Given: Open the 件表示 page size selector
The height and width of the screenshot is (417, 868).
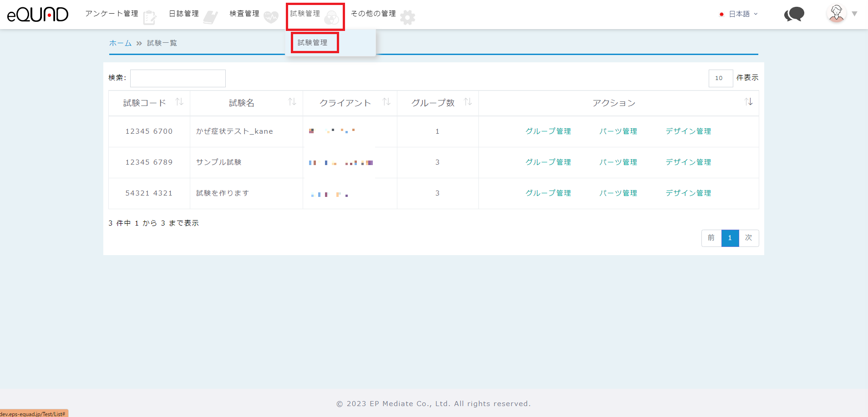Looking at the screenshot, I should tap(721, 78).
